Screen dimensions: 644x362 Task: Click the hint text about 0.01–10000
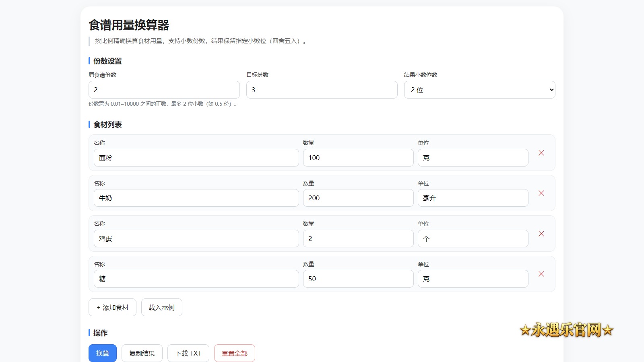tap(163, 104)
